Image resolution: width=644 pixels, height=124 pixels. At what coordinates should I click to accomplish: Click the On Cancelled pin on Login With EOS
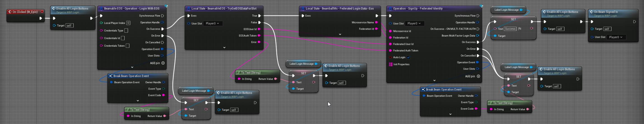point(162,42)
